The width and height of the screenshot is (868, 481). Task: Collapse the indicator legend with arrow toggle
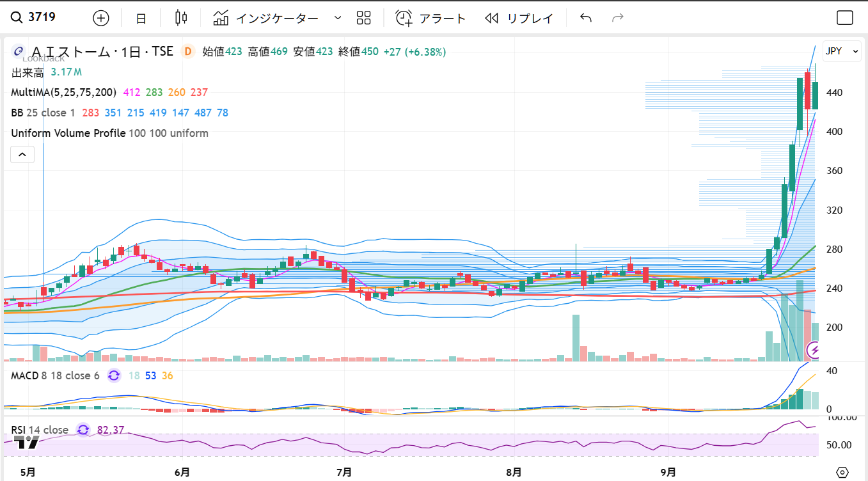(x=22, y=154)
